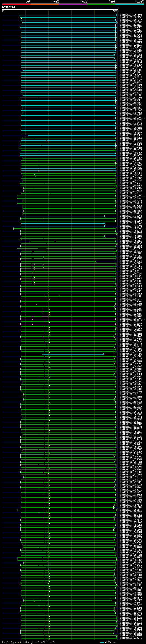Select UniRef100_B3FES4 entry
This screenshot has width=146, height=644.
pos(131,67)
